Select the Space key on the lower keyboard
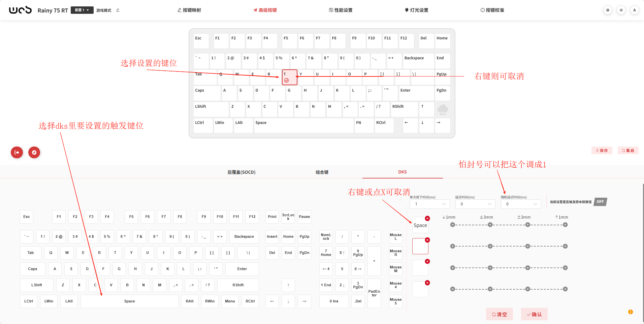 pyautogui.click(x=129, y=301)
